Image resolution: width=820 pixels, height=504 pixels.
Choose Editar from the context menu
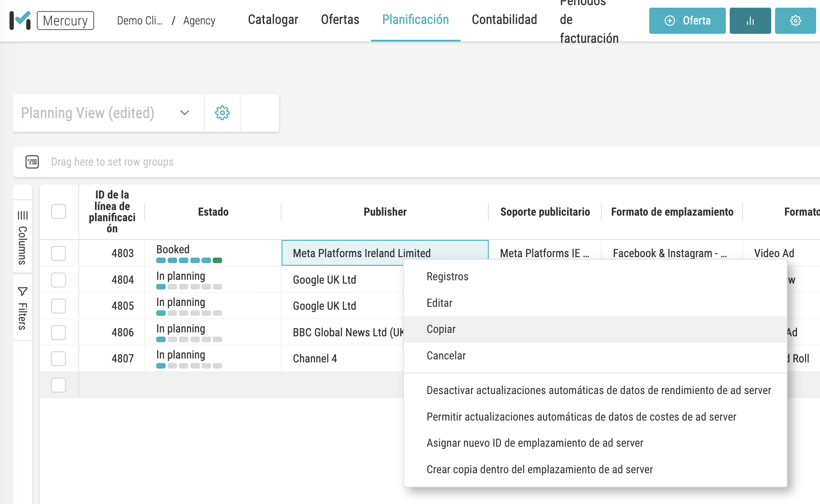click(x=595, y=303)
